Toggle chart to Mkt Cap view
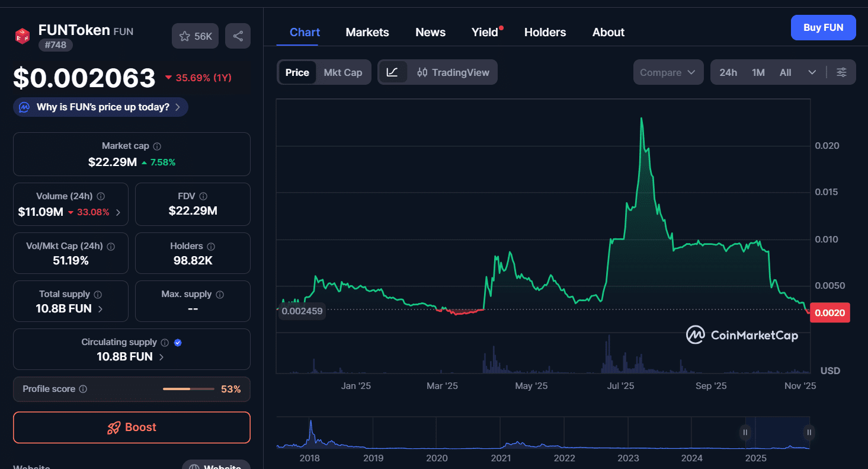The height and width of the screenshot is (469, 868). pyautogui.click(x=342, y=72)
